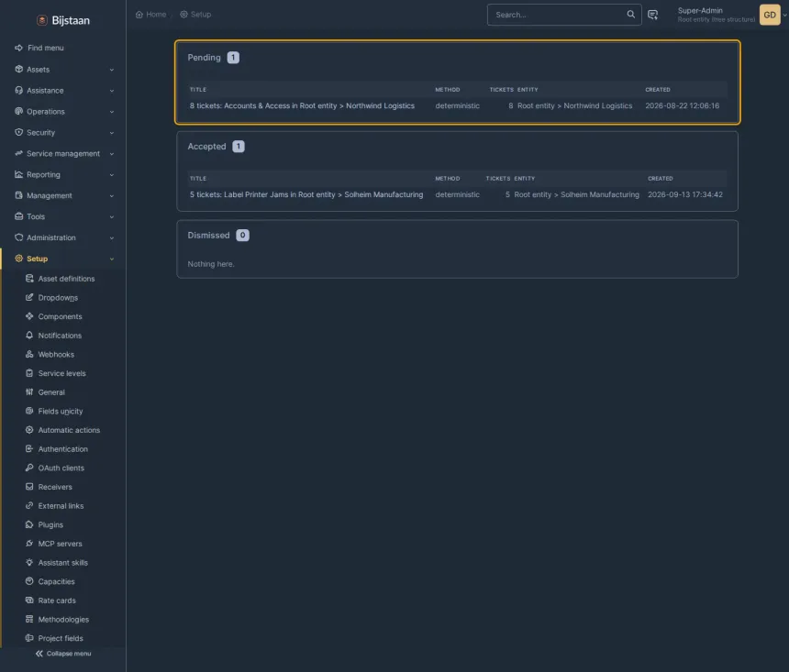The image size is (789, 672).
Task: Click the Security shield icon
Action: click(18, 132)
